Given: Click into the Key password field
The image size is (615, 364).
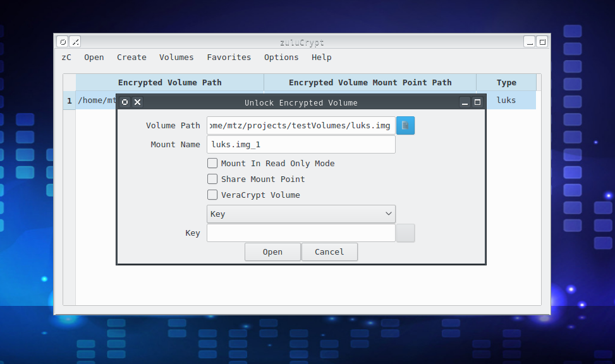Looking at the screenshot, I should (301, 233).
